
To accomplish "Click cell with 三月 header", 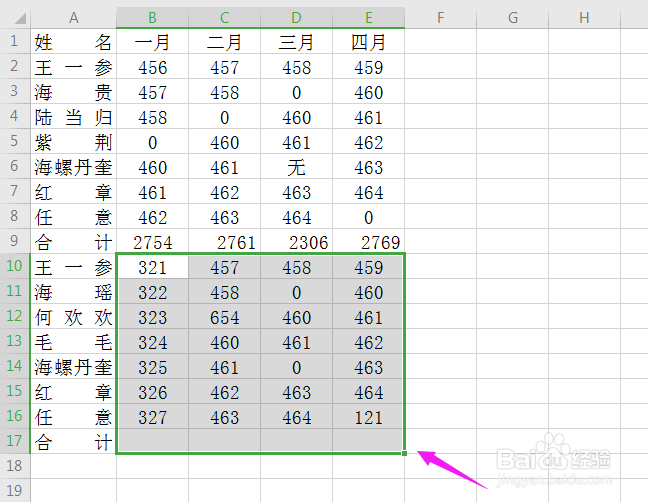I will pyautogui.click(x=296, y=42).
